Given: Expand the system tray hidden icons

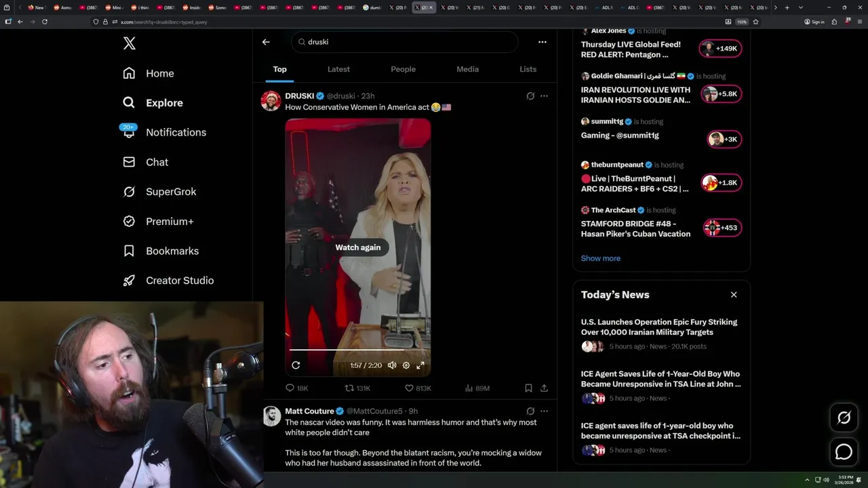Looking at the screenshot, I should (x=807, y=480).
